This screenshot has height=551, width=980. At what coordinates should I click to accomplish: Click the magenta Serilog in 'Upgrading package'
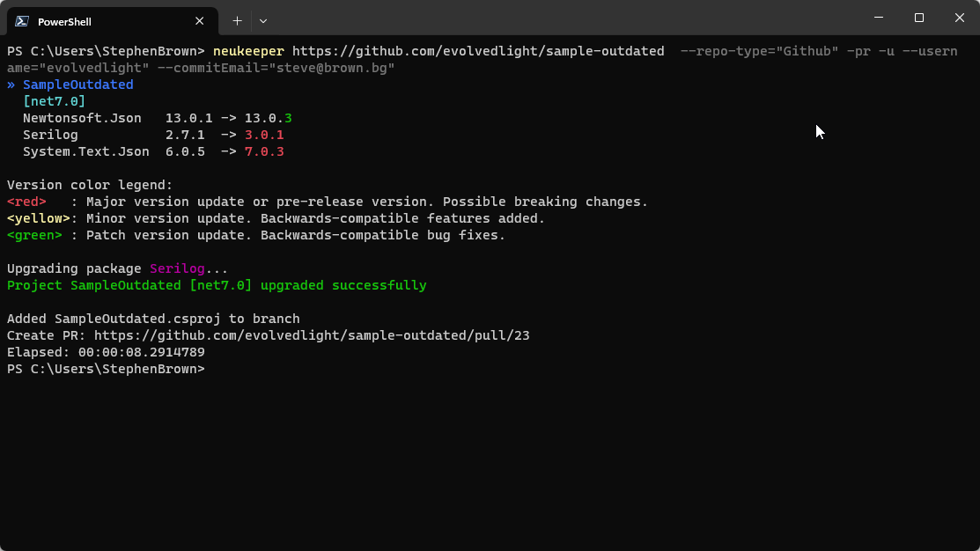[x=177, y=268]
